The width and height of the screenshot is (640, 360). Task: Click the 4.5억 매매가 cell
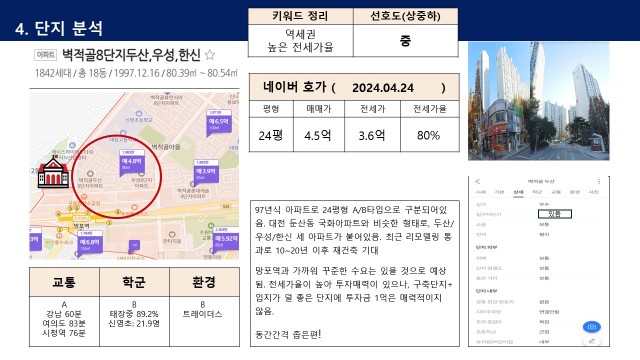point(318,135)
